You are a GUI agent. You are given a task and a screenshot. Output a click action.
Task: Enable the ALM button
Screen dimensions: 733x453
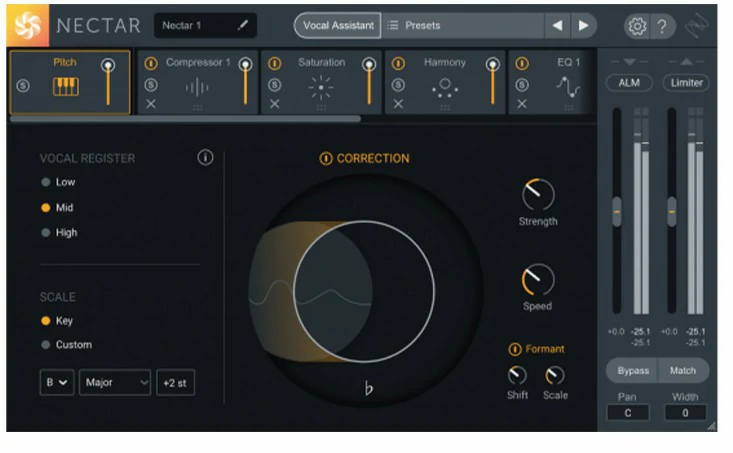click(x=629, y=83)
